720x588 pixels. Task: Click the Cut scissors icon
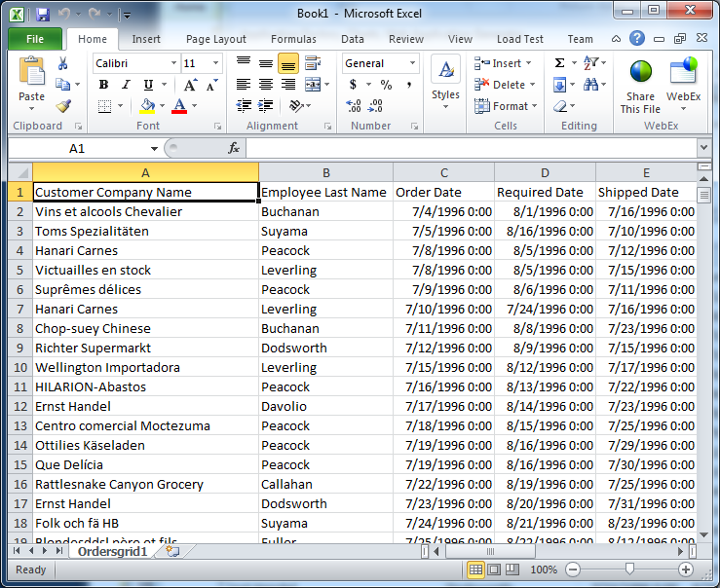(x=63, y=63)
